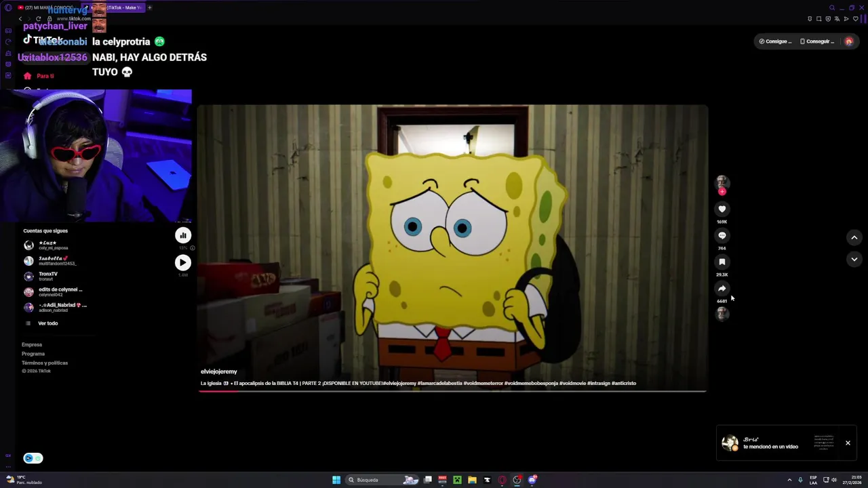This screenshot has height=488, width=868.
Task: Open Discord from the taskbar
Action: [532, 480]
